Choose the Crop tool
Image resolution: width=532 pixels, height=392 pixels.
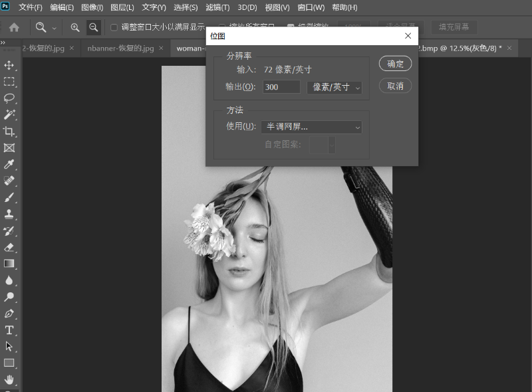pos(9,132)
